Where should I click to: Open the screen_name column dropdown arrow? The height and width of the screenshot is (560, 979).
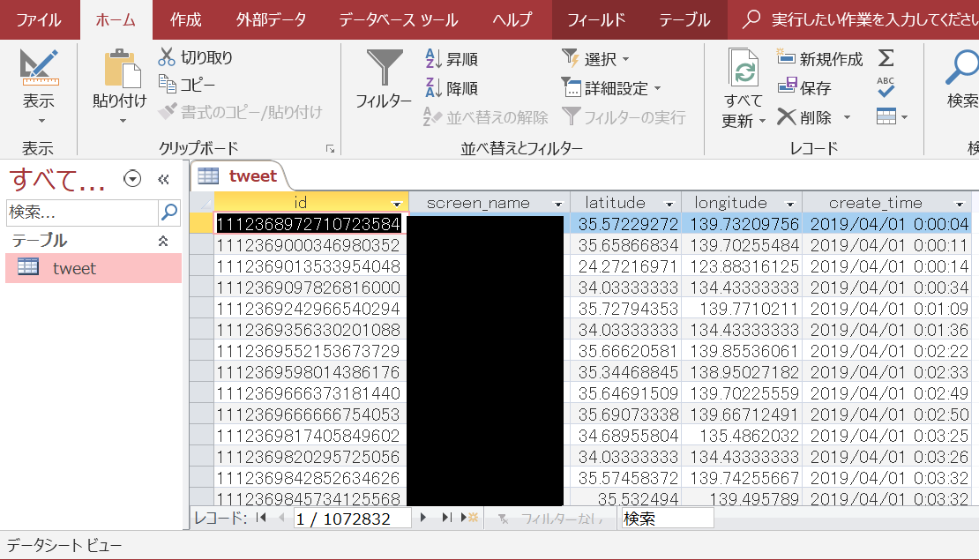(x=558, y=204)
